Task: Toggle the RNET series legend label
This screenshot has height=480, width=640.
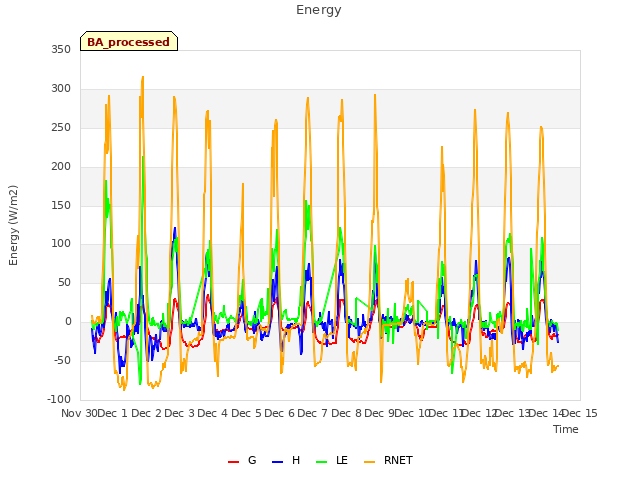Action: [398, 460]
